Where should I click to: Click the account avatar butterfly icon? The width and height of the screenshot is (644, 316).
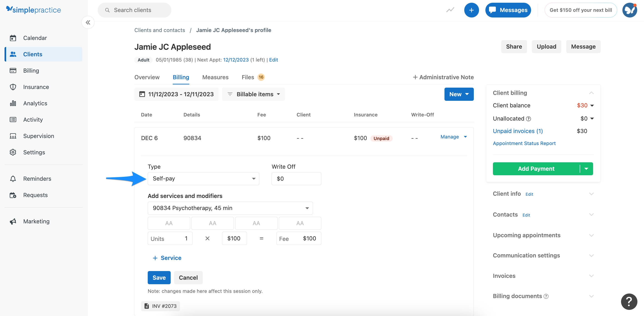click(629, 10)
